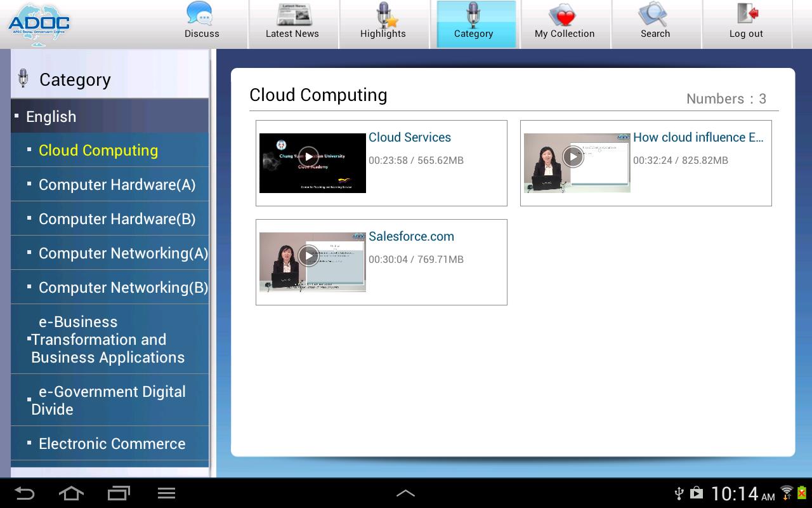The height and width of the screenshot is (508, 812).
Task: Click the Log out door icon
Action: point(747,14)
